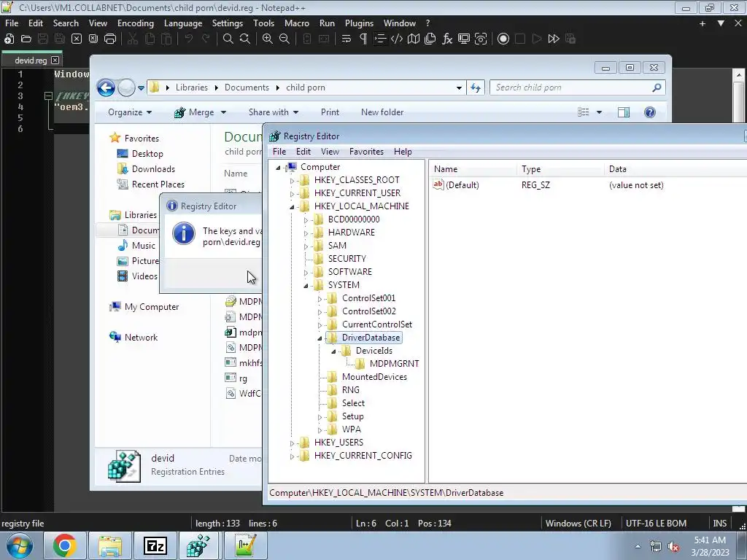Open the Macro menu in Notepad++

coord(297,23)
